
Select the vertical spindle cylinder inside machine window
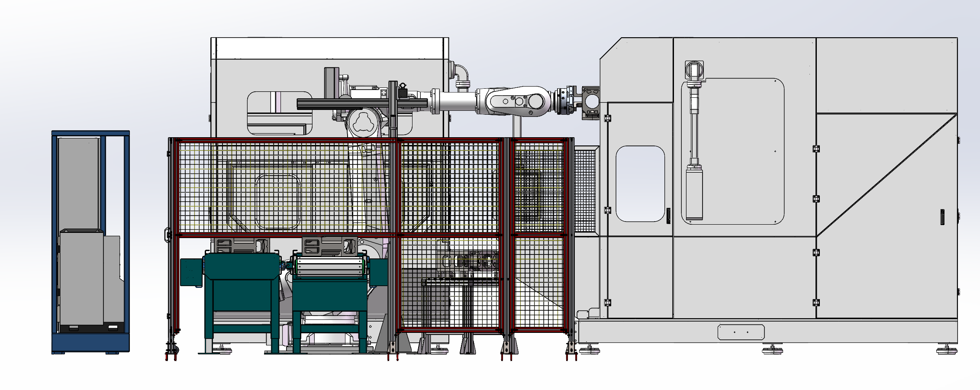tap(694, 193)
